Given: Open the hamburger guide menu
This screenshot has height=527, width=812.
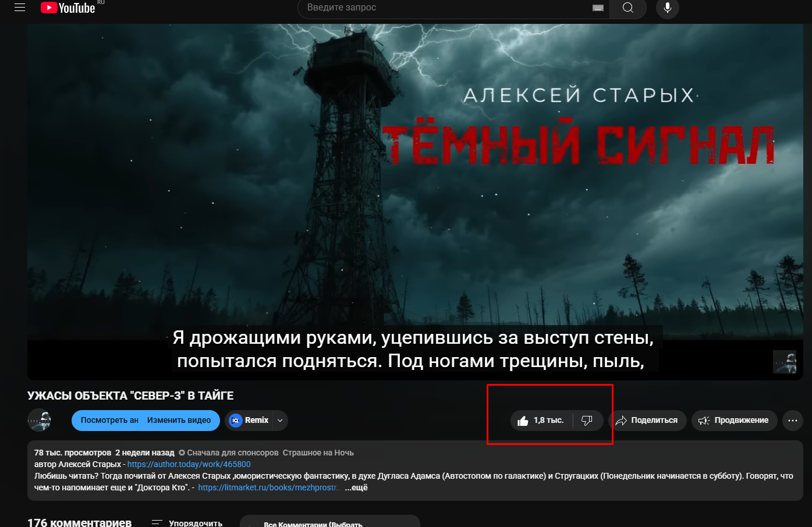Looking at the screenshot, I should 20,8.
